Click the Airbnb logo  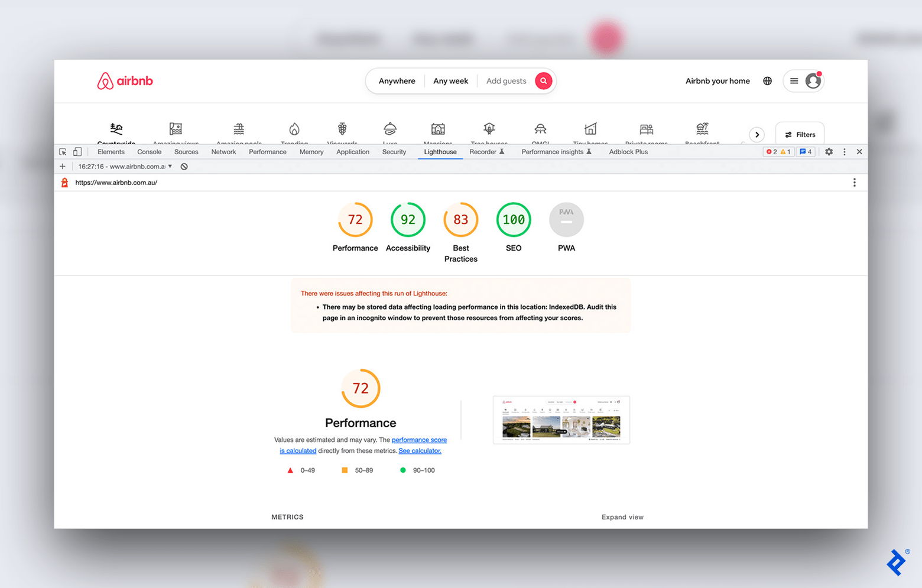[x=125, y=80]
